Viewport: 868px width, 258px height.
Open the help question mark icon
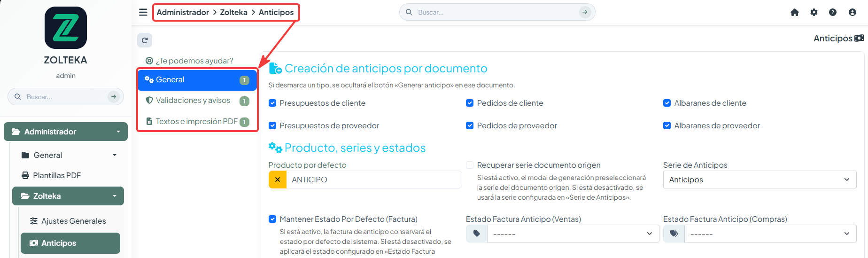coord(833,12)
